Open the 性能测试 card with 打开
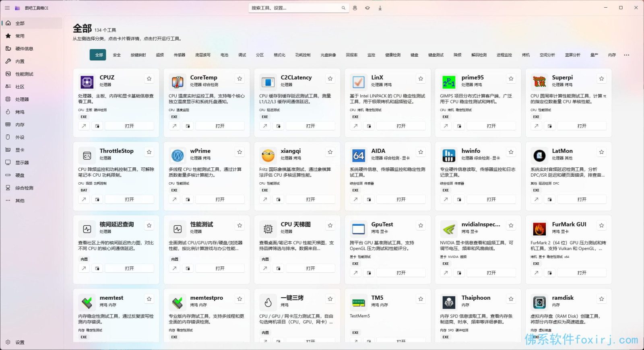 click(x=220, y=268)
